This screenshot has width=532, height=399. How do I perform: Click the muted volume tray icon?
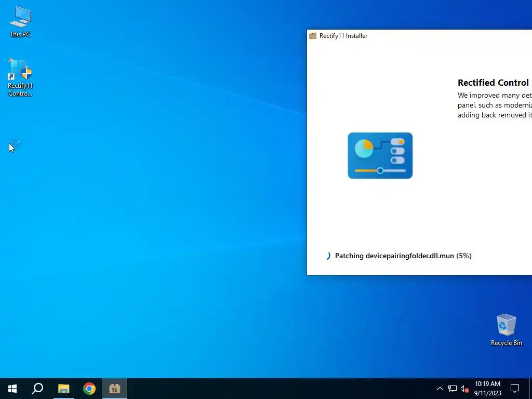(465, 389)
